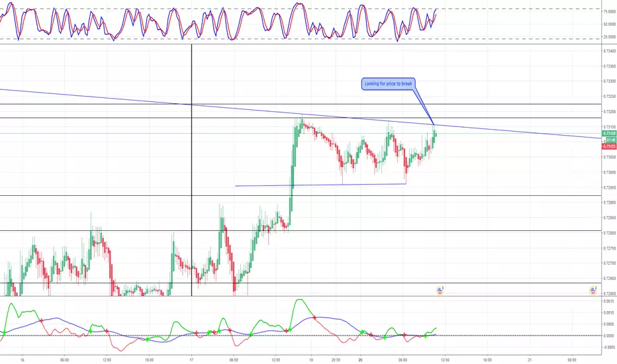Click the 0.72750 price scale value
Viewport: 617px width, 364px height.
click(x=610, y=248)
